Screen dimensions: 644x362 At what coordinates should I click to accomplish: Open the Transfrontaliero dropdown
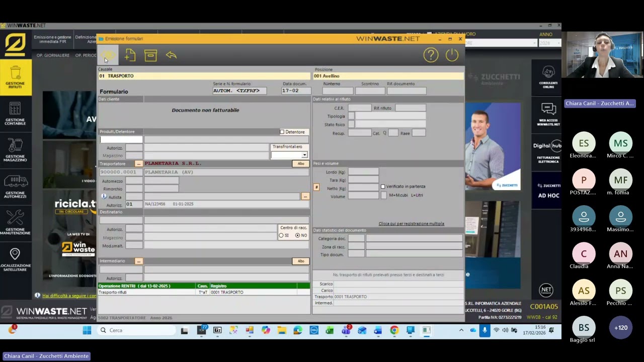click(304, 155)
